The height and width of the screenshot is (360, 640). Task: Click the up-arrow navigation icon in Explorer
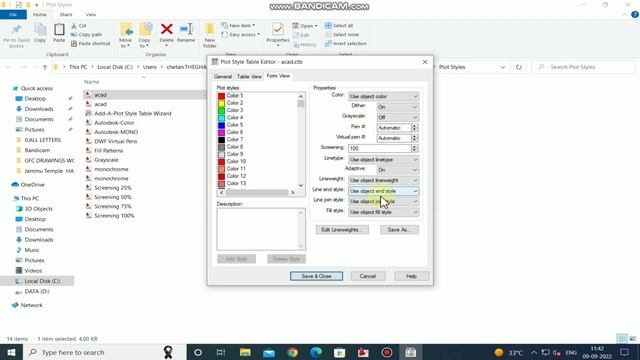(x=44, y=67)
